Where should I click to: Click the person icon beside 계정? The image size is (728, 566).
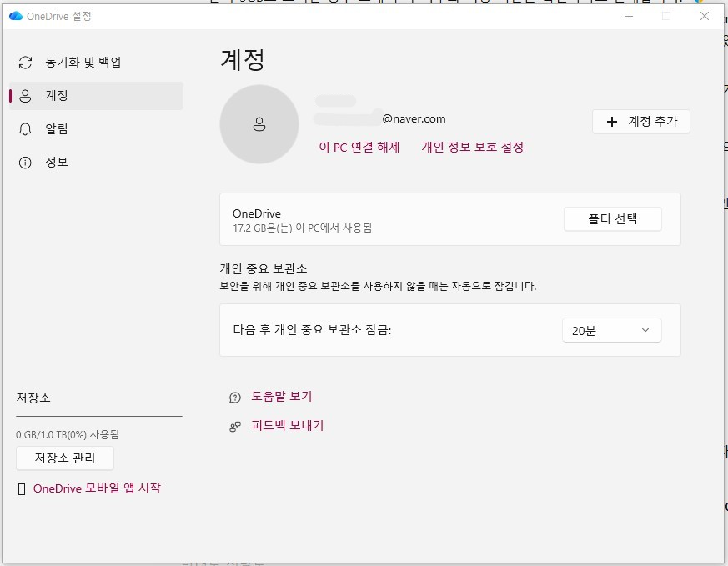[x=25, y=96]
